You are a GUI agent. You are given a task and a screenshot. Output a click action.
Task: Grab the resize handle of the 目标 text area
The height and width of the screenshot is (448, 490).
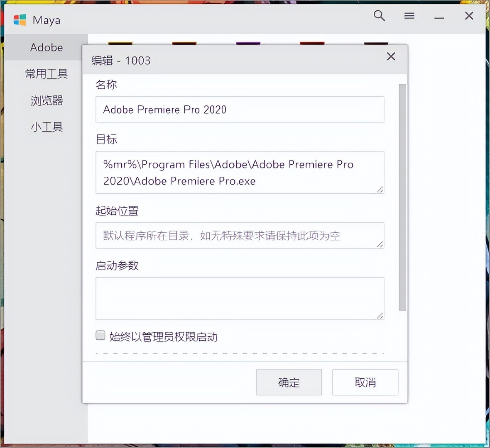[380, 190]
